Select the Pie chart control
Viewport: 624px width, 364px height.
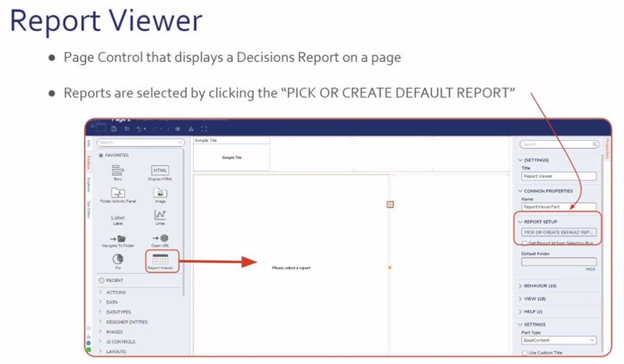[118, 262]
